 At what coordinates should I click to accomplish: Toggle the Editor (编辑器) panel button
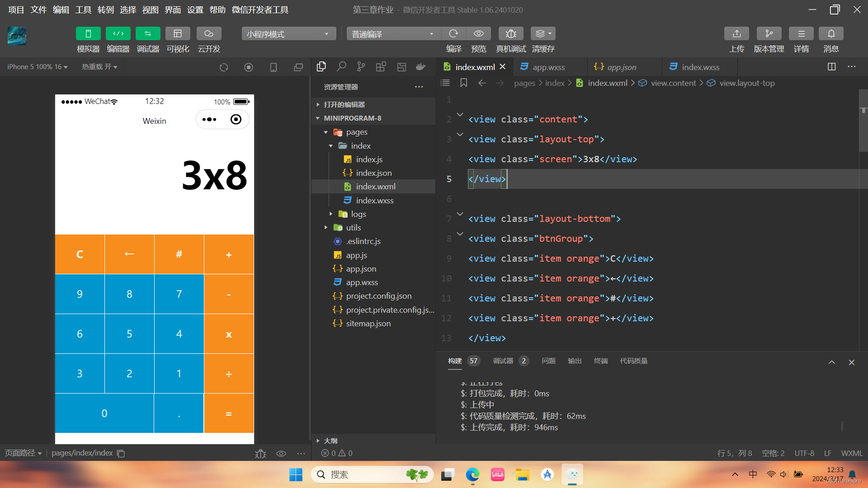[x=118, y=34]
